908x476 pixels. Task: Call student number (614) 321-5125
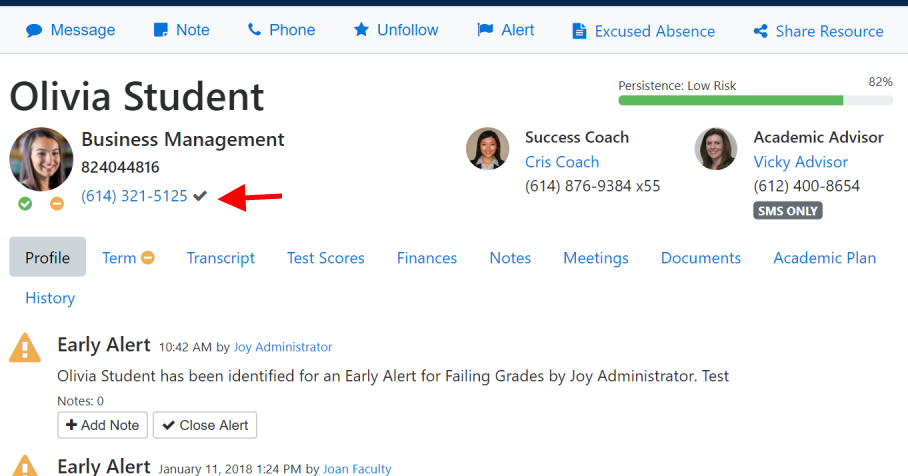(134, 196)
